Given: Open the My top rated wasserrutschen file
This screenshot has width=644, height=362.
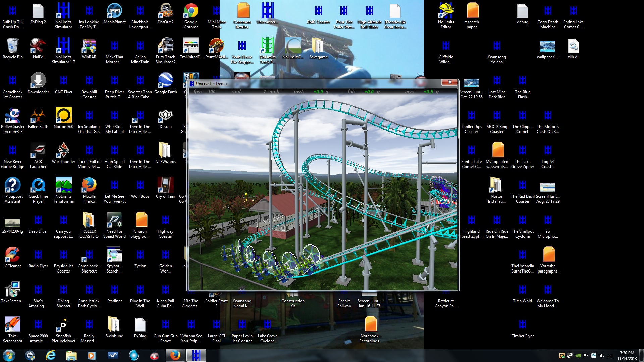Looking at the screenshot, I should tap(497, 155).
